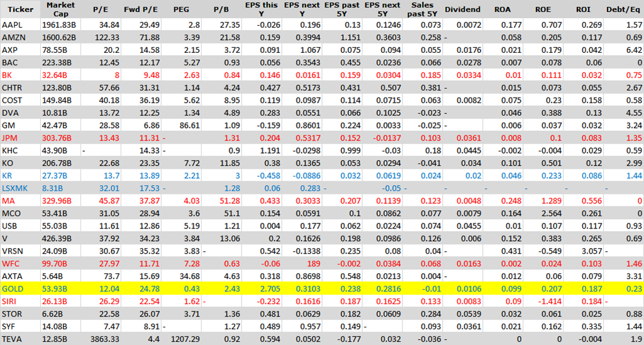Select the USB ticker cell
This screenshot has width=644, height=345.
click(21, 226)
